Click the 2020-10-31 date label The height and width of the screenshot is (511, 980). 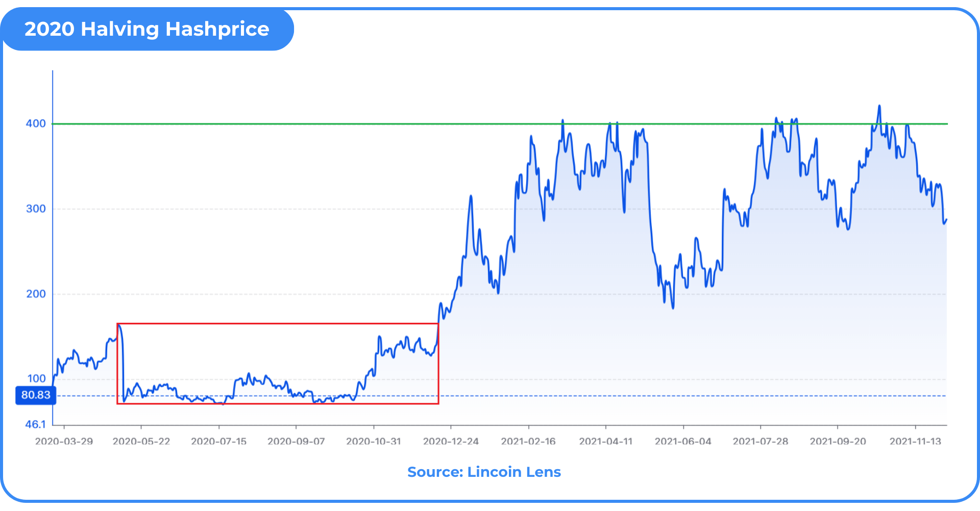tap(374, 441)
